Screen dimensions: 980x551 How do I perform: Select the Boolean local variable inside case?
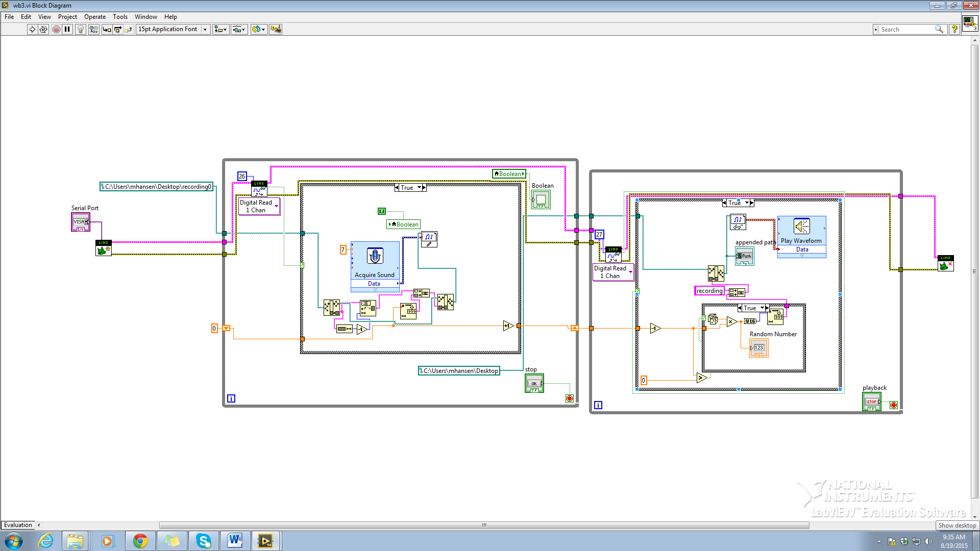pyautogui.click(x=403, y=224)
